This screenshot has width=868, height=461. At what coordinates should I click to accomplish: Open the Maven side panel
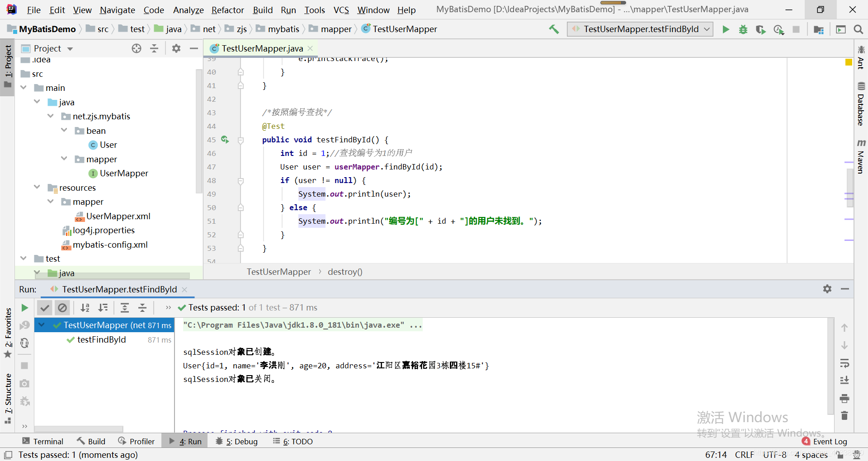(861, 157)
